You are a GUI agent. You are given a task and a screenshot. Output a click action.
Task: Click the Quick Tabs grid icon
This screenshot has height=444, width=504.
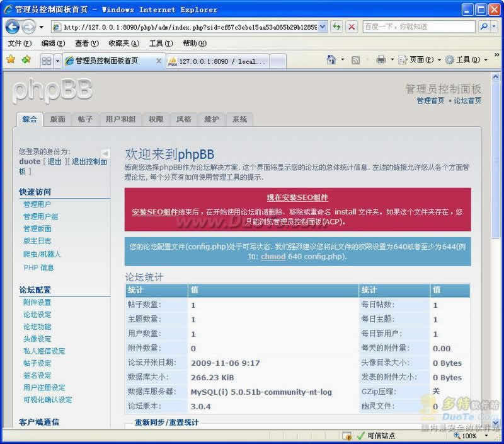[x=47, y=61]
